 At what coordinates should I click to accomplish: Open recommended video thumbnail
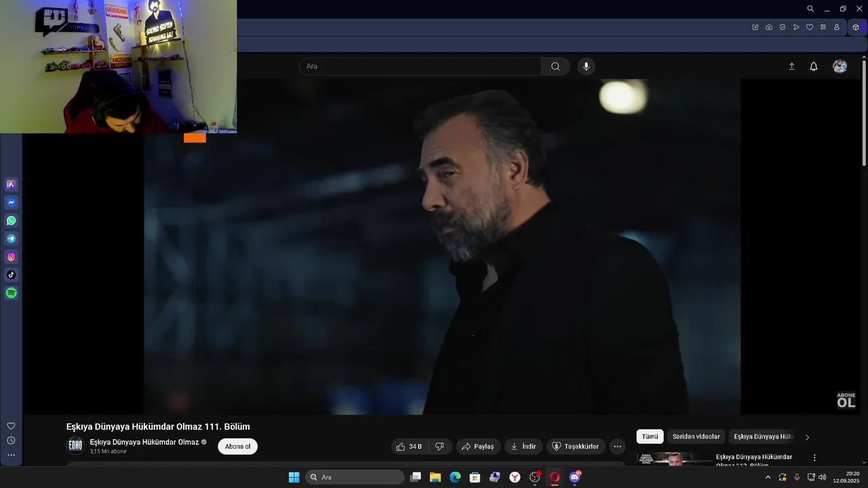pos(674,459)
